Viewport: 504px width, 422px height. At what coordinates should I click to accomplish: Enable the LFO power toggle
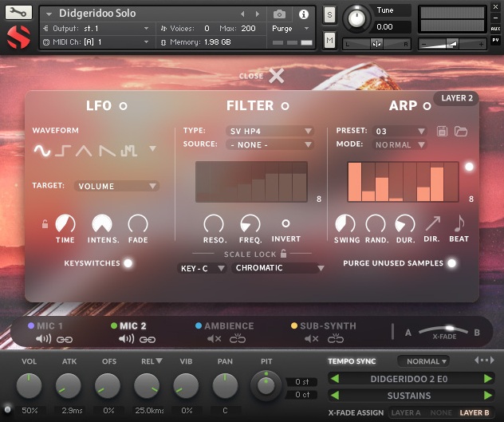point(123,106)
